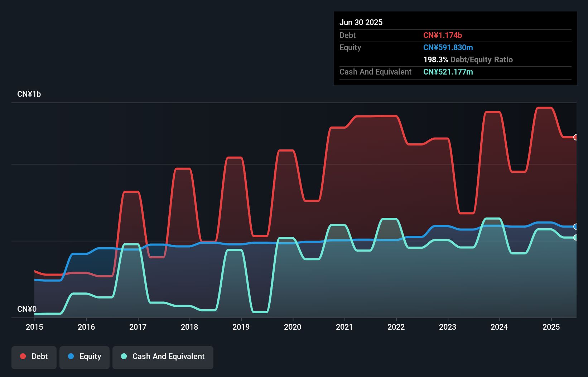Click the teal Cash And Equivalent legend dot

(x=124, y=356)
